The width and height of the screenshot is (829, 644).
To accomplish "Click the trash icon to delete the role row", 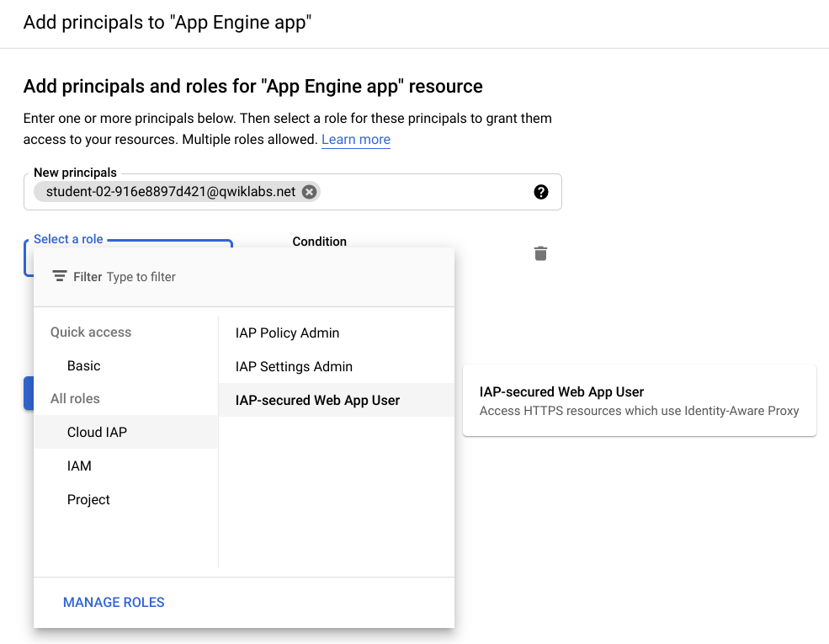I will point(539,253).
